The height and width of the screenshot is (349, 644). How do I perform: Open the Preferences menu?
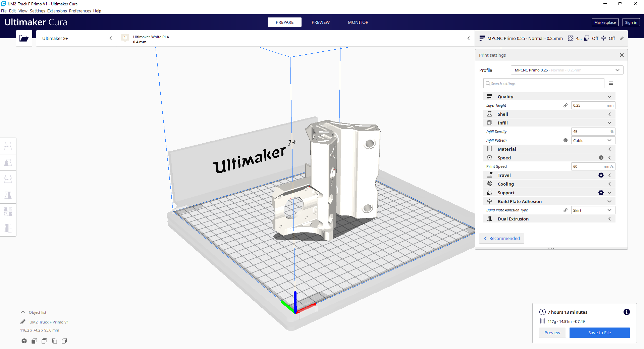(x=80, y=11)
